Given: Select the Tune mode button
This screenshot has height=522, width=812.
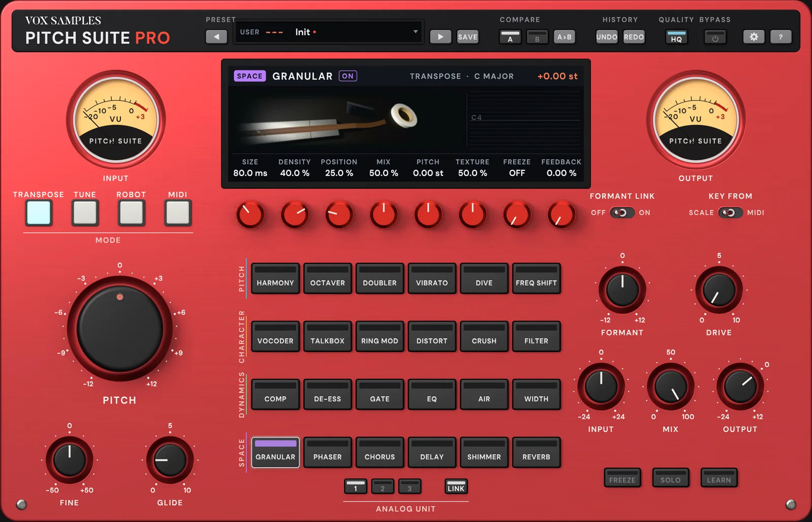Looking at the screenshot, I should point(85,213).
